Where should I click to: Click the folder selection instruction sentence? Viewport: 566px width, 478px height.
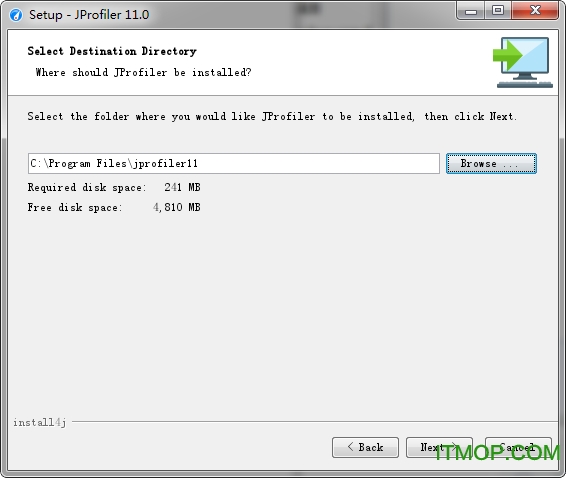[272, 117]
